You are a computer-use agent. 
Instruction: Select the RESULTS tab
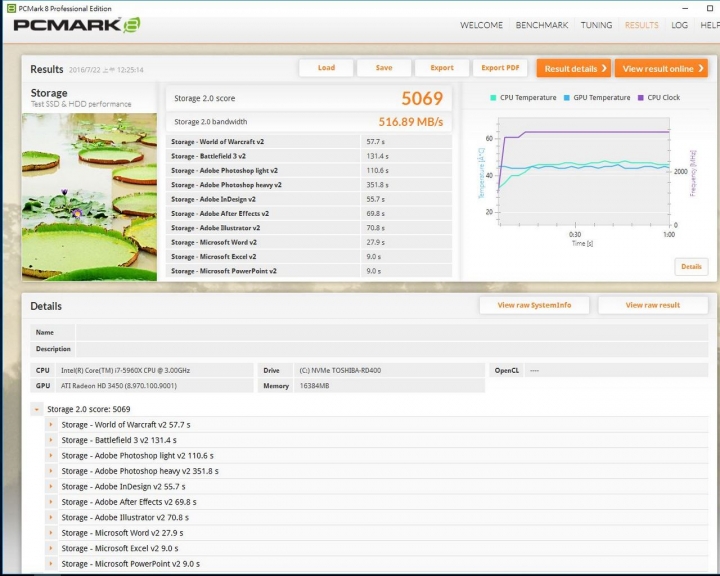pos(641,25)
